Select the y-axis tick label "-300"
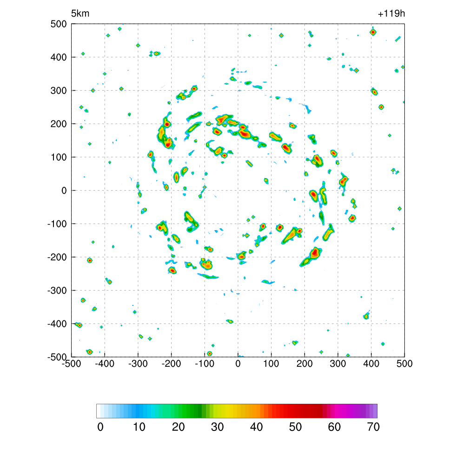 (57, 291)
